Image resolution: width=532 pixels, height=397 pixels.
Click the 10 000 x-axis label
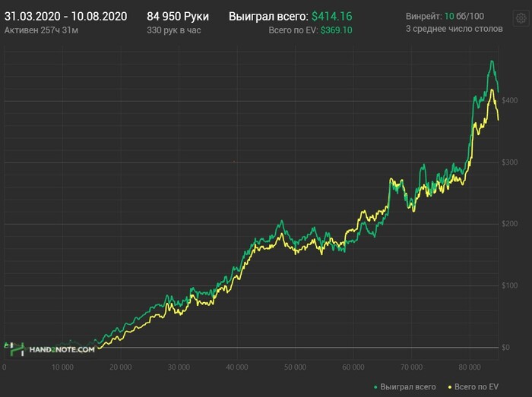click(x=62, y=367)
